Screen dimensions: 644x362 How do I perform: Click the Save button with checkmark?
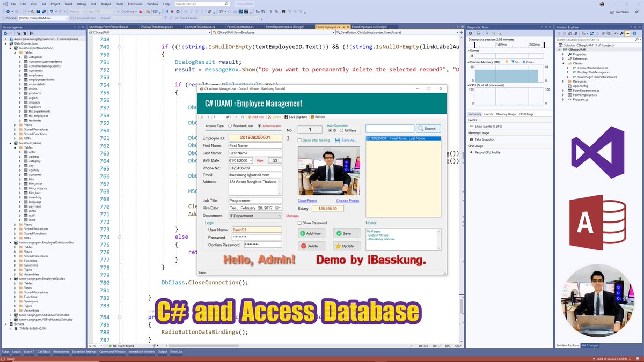(x=346, y=233)
